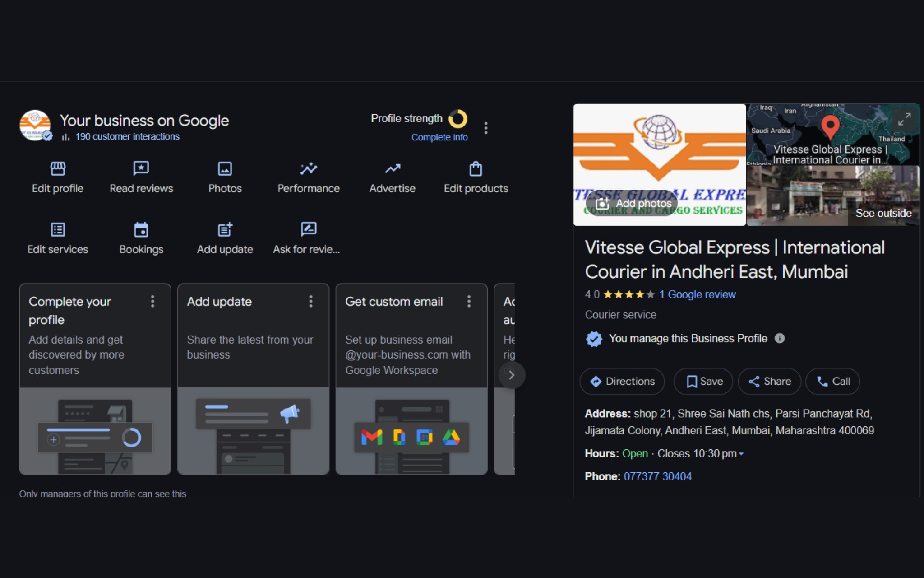Viewport: 924px width, 578px height.
Task: Open the Get custom email card
Action: [411, 379]
